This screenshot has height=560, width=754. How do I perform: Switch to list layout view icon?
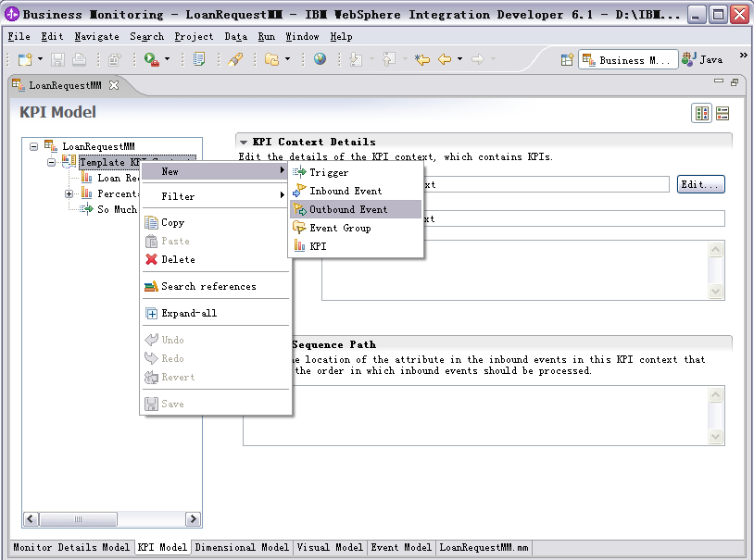coord(723,114)
